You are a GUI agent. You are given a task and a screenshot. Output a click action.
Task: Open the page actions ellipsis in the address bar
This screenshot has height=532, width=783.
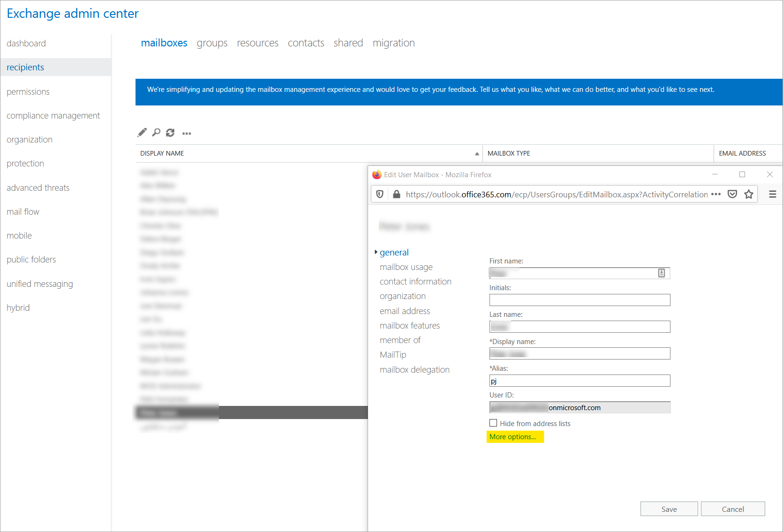pos(716,195)
